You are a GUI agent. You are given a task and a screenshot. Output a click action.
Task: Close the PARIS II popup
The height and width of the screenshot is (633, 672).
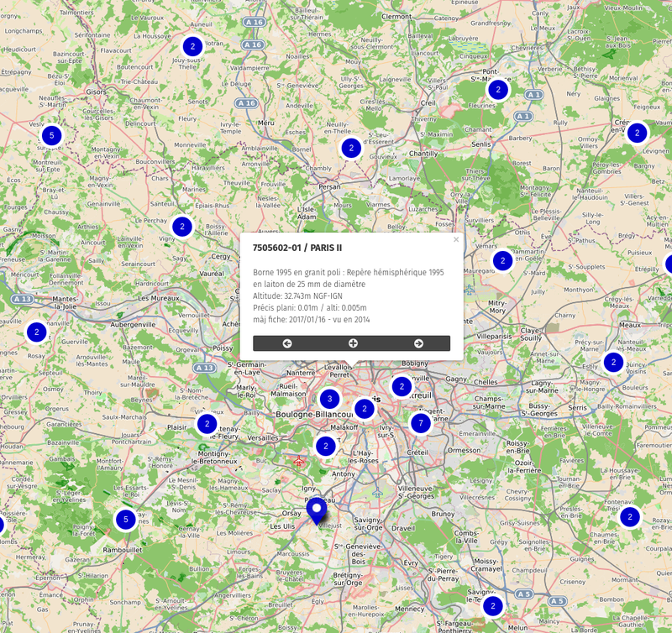[x=457, y=240]
